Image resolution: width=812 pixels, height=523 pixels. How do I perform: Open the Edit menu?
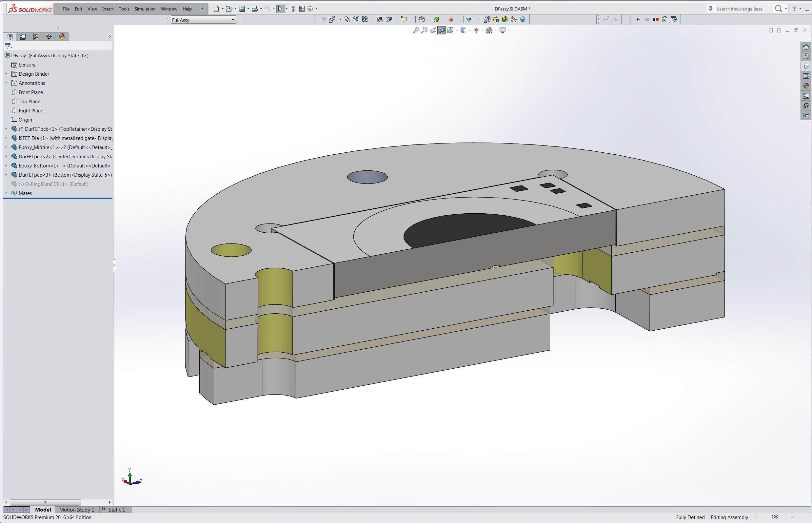click(x=78, y=9)
